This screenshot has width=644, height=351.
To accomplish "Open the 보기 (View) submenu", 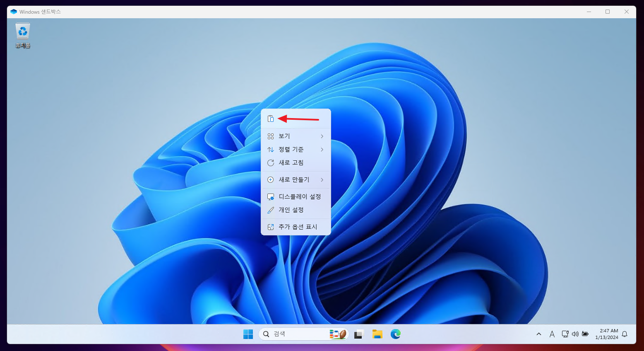I will pyautogui.click(x=296, y=136).
